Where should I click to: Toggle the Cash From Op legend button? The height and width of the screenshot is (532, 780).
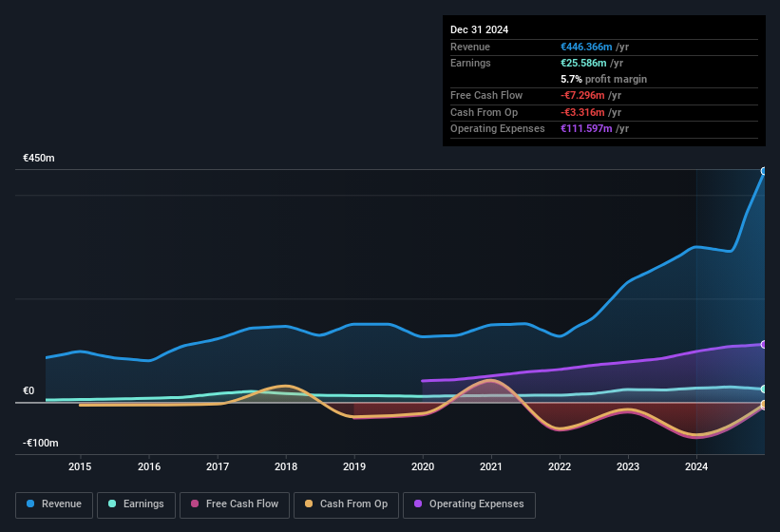[x=346, y=504]
